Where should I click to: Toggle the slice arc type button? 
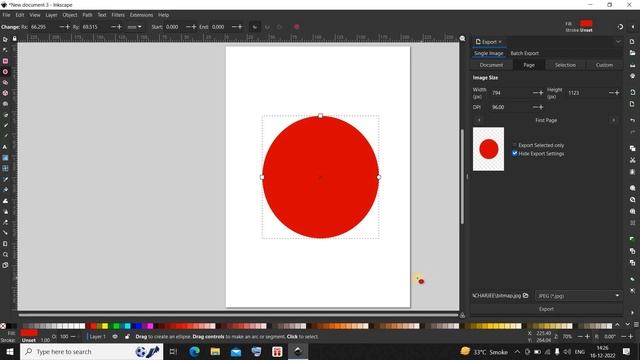(255, 27)
